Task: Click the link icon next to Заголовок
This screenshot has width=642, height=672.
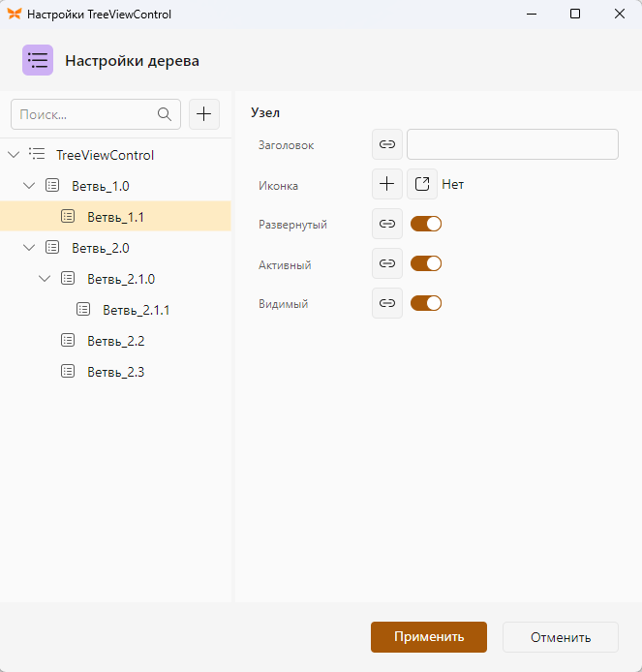Action: [x=387, y=144]
